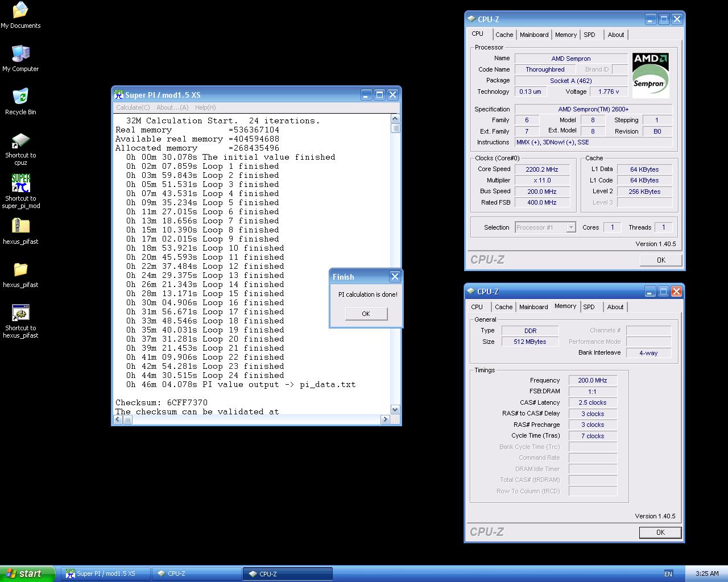Select Shortcut to super_pi_mod icon
The image size is (728, 582).
[20, 192]
